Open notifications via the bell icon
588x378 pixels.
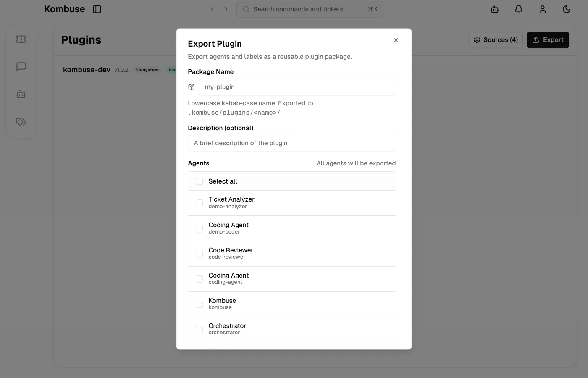[518, 9]
